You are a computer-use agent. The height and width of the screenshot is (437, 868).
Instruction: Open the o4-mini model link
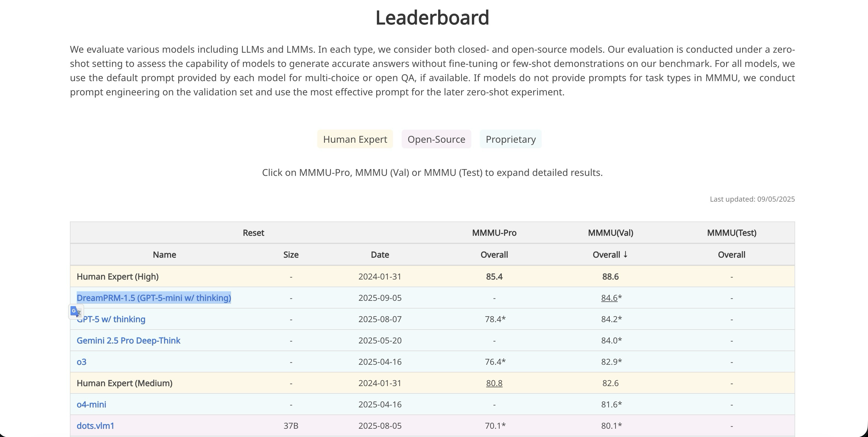tap(91, 404)
